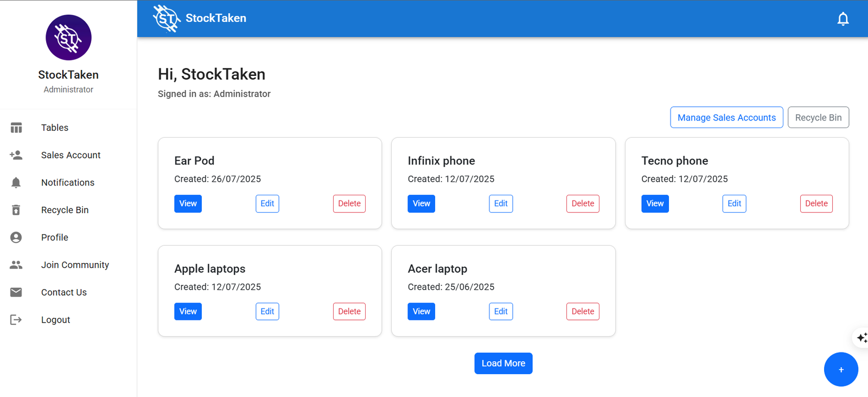The width and height of the screenshot is (868, 397).
Task: Click the sparkle assistant icon at right edge
Action: click(861, 338)
